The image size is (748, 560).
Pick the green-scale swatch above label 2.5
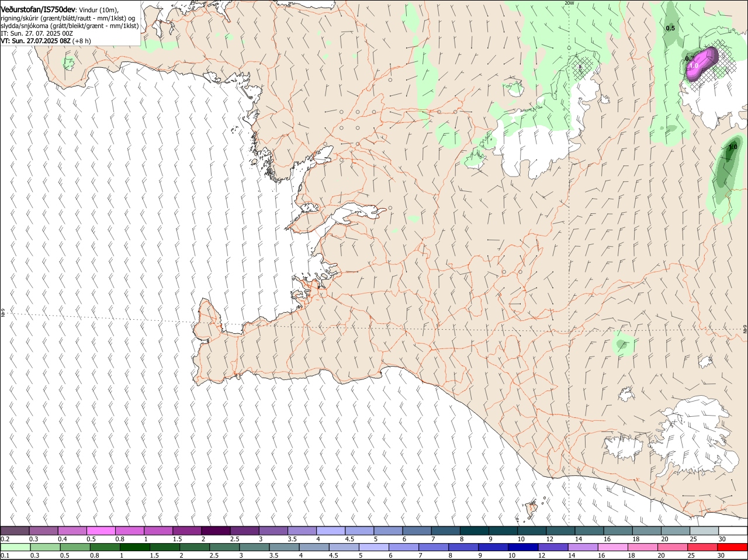pos(224,547)
